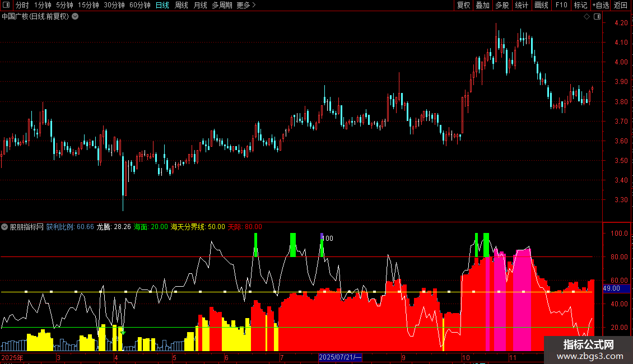This screenshot has height=364, width=633.
Task: Switch to the 周线 weekly chart
Action: pos(181,5)
